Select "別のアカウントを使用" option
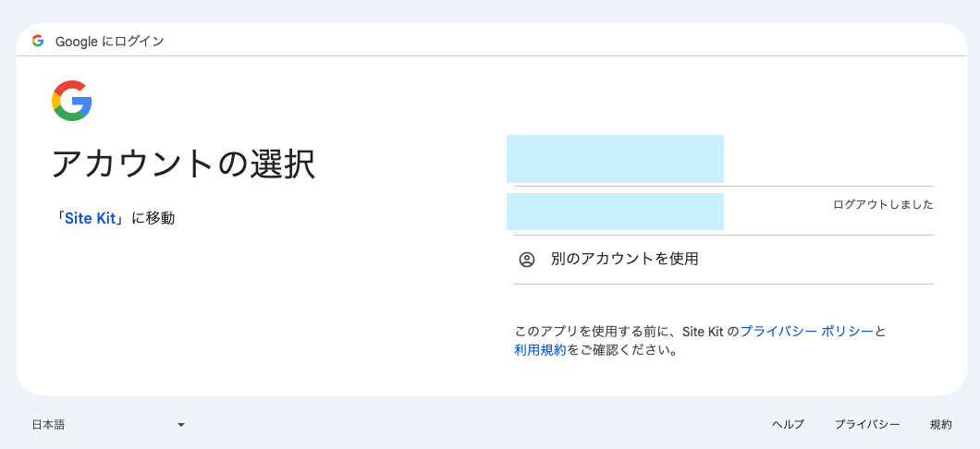The height and width of the screenshot is (449, 980). pyautogui.click(x=624, y=260)
